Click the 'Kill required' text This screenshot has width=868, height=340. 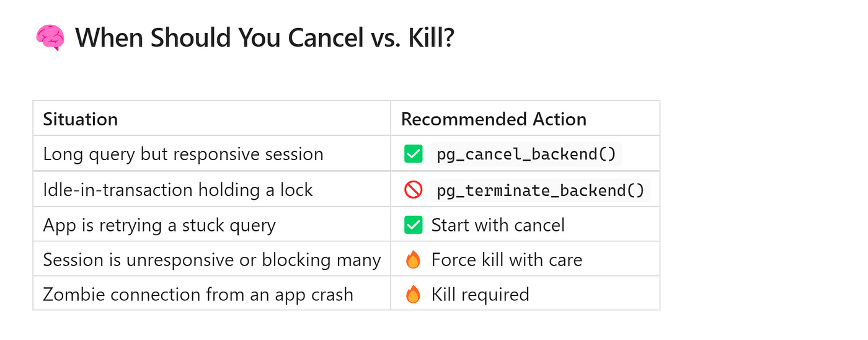pyautogui.click(x=480, y=294)
